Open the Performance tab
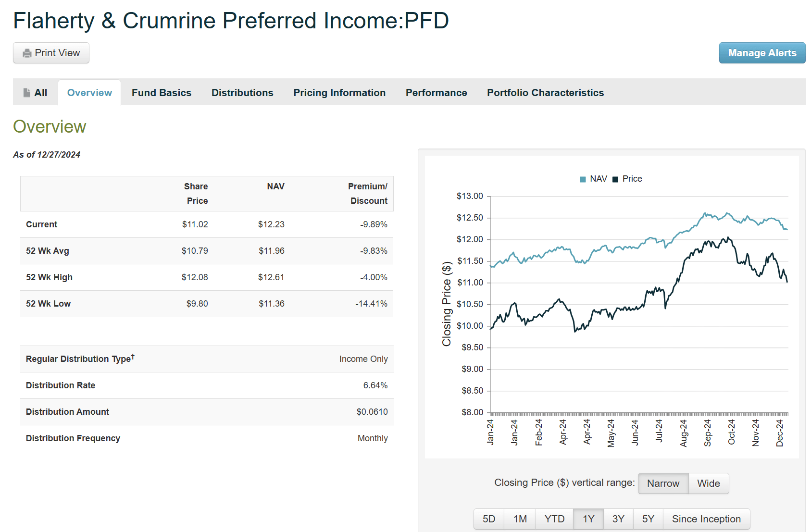811x532 pixels. click(436, 92)
